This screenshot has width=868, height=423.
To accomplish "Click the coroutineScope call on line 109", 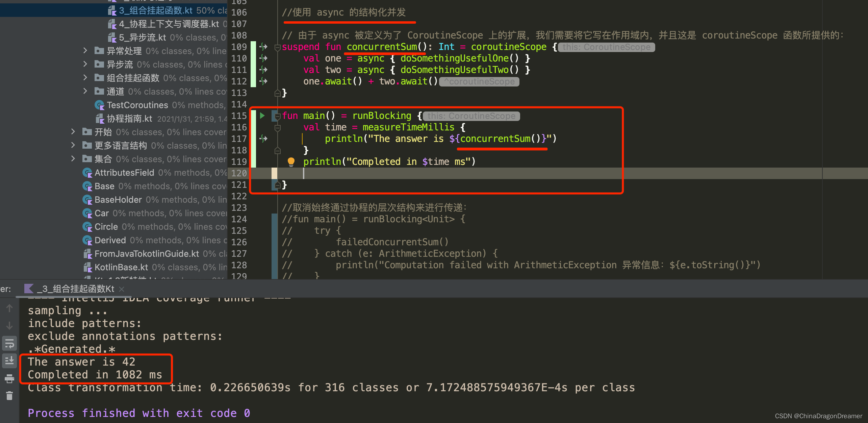I will tap(509, 47).
